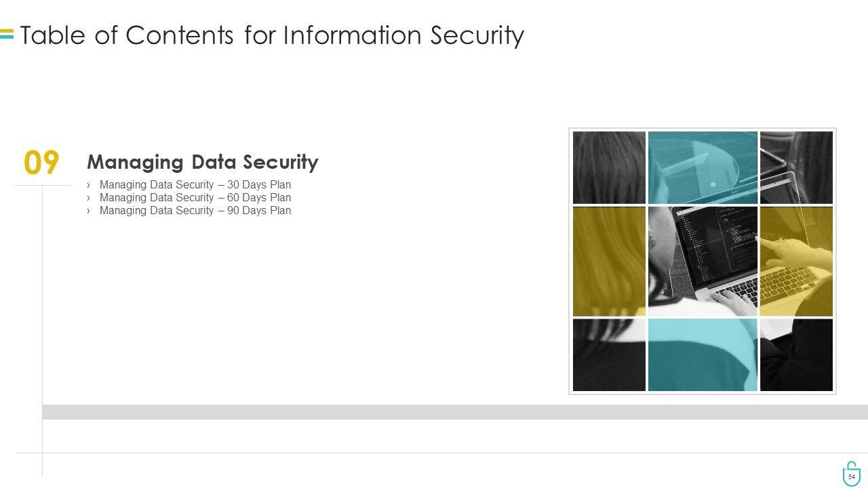
Task: Select the top-center teal image tile
Action: point(703,167)
